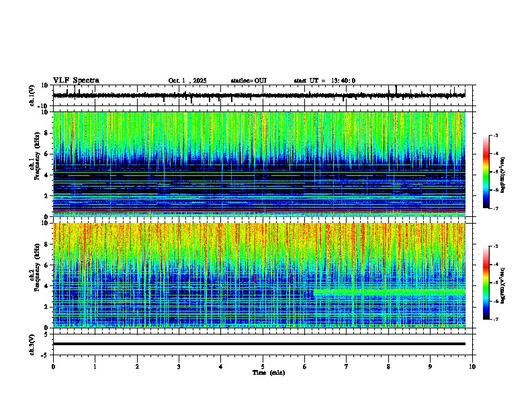
Task: Click the '-5' tick on ch.3(V) axis
Action: pyautogui.click(x=45, y=355)
